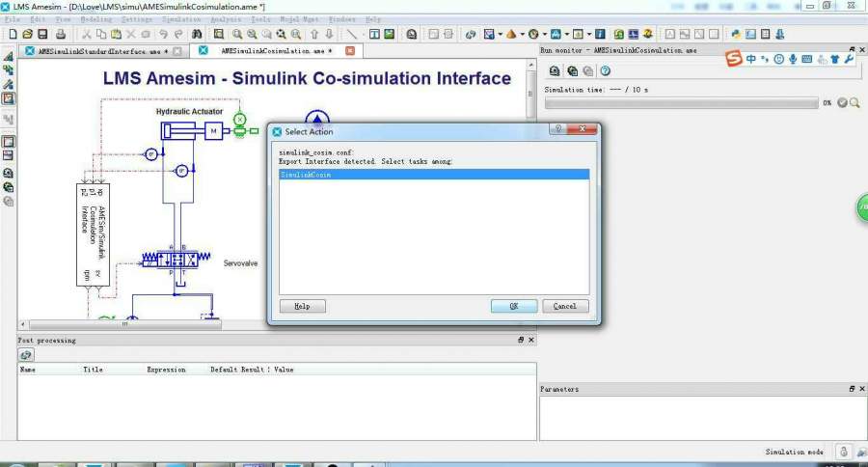Open the File menu
The width and height of the screenshot is (868, 467).
(x=13, y=19)
